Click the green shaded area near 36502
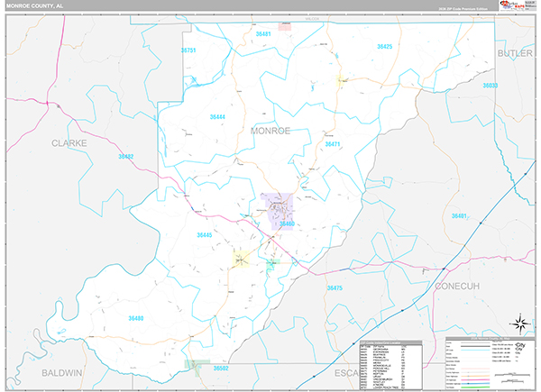This screenshot has width=541, height=392. [x=197, y=365]
